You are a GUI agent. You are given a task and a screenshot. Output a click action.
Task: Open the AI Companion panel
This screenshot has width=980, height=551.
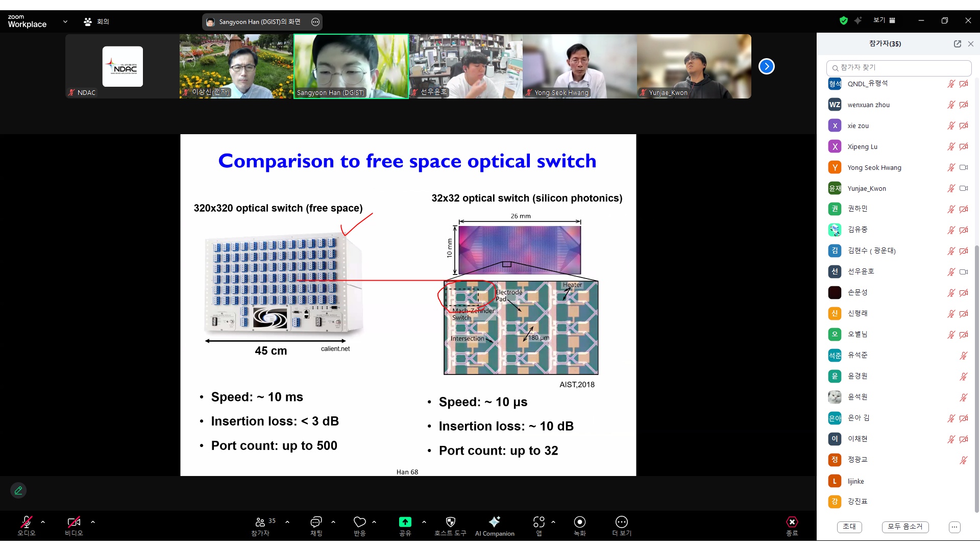494,526
